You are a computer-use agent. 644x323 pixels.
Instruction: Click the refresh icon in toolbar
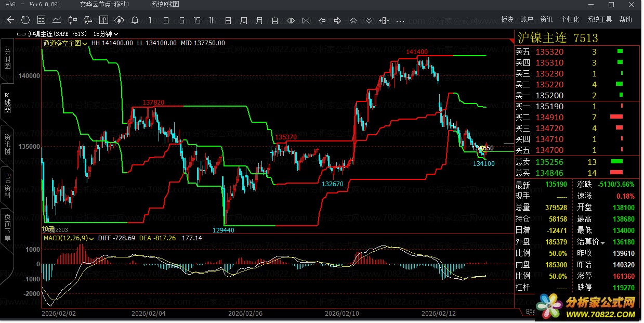click(x=25, y=20)
